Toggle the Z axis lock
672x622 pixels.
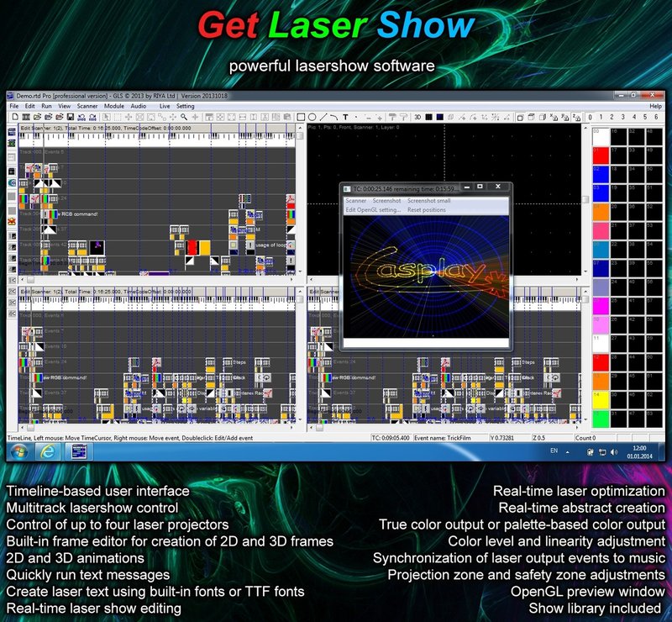577,117
